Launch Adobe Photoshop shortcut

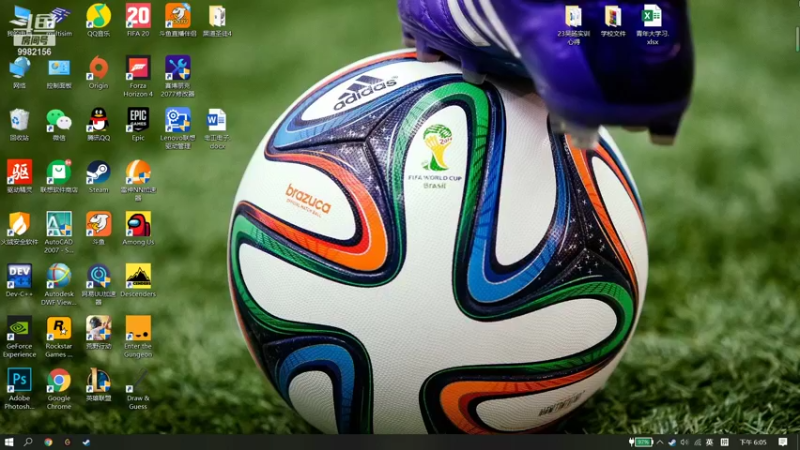[19, 389]
